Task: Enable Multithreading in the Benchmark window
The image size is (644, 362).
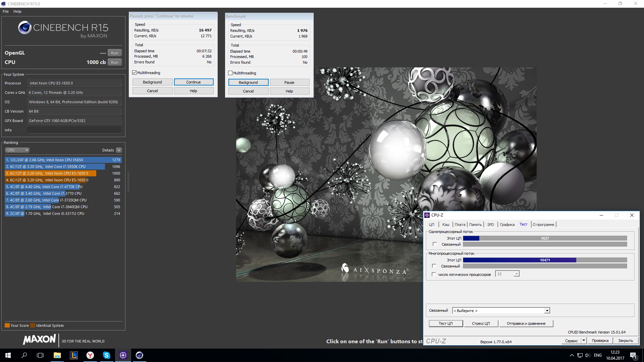Action: tap(230, 73)
